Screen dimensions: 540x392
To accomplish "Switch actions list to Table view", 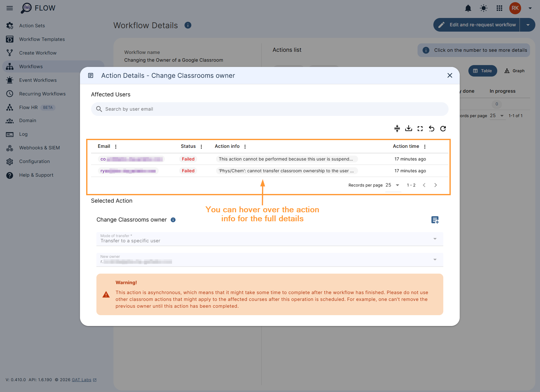I will 482,71.
